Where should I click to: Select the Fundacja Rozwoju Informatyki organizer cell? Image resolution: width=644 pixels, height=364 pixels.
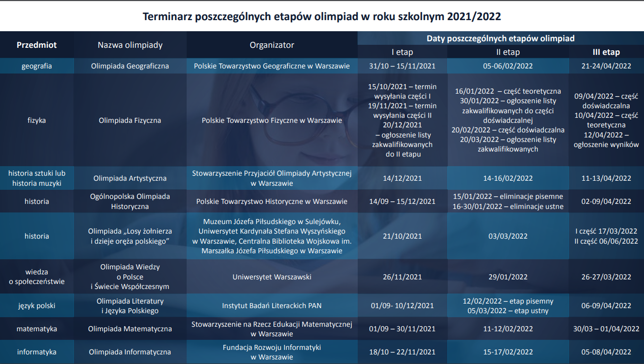click(272, 352)
